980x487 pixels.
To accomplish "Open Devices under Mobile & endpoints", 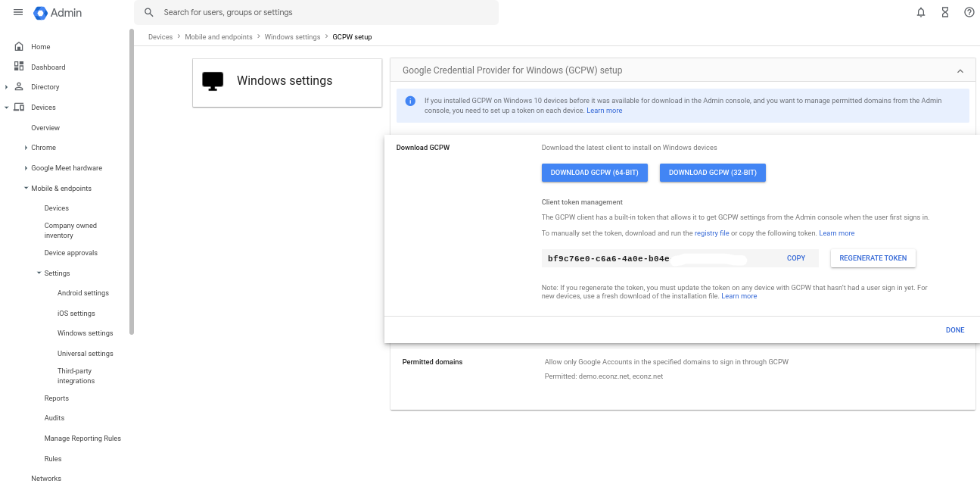I will click(x=57, y=208).
